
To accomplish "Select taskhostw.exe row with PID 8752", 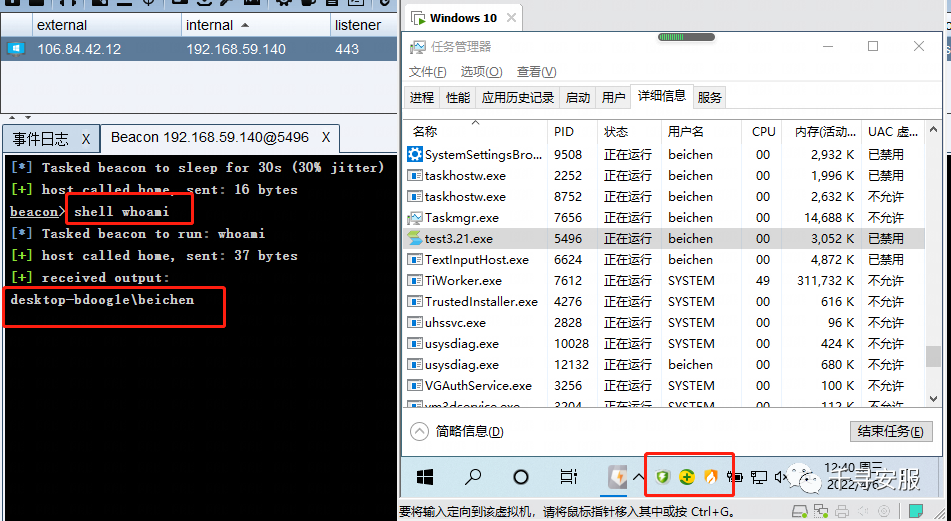I will tap(665, 197).
